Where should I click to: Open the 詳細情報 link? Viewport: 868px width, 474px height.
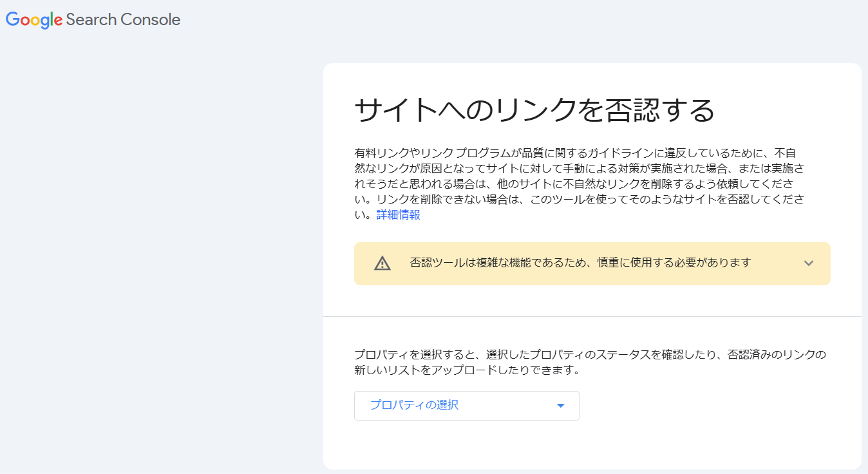[x=399, y=215]
